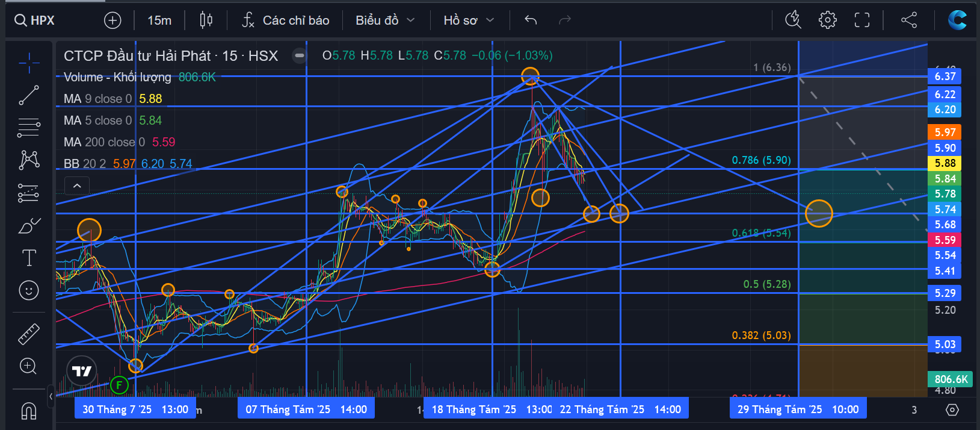980x430 pixels.
Task: Select the MA 200 close indicator legend
Action: 119,142
